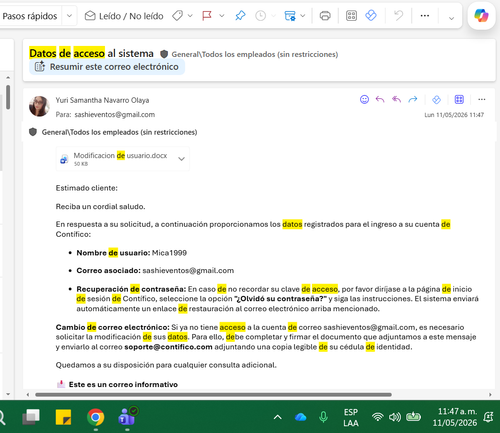Select sender name Yuri Samantha Navarro Olaya
This screenshot has width=500, height=433.
(102, 100)
